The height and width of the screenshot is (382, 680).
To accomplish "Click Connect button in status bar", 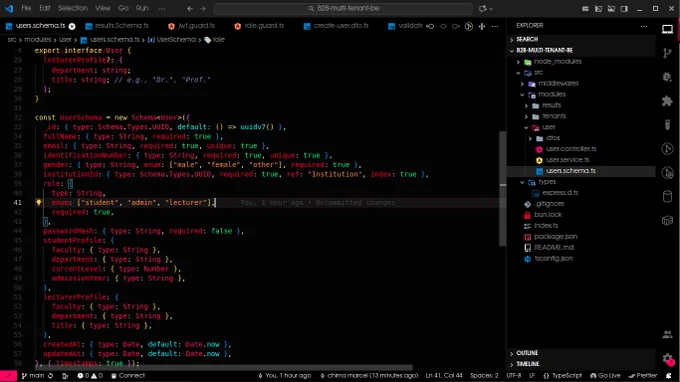I will (128, 375).
